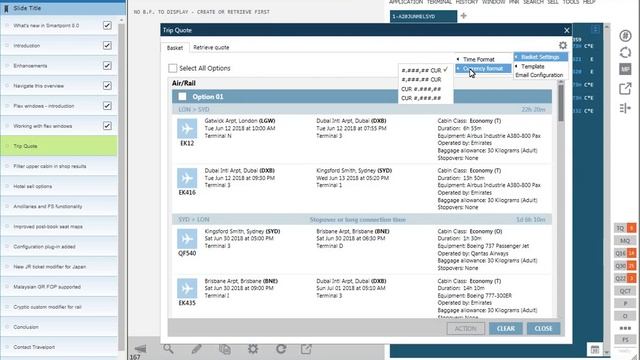Add a new terminal tab with plus icon
The image size is (640, 360).
pos(463,16)
